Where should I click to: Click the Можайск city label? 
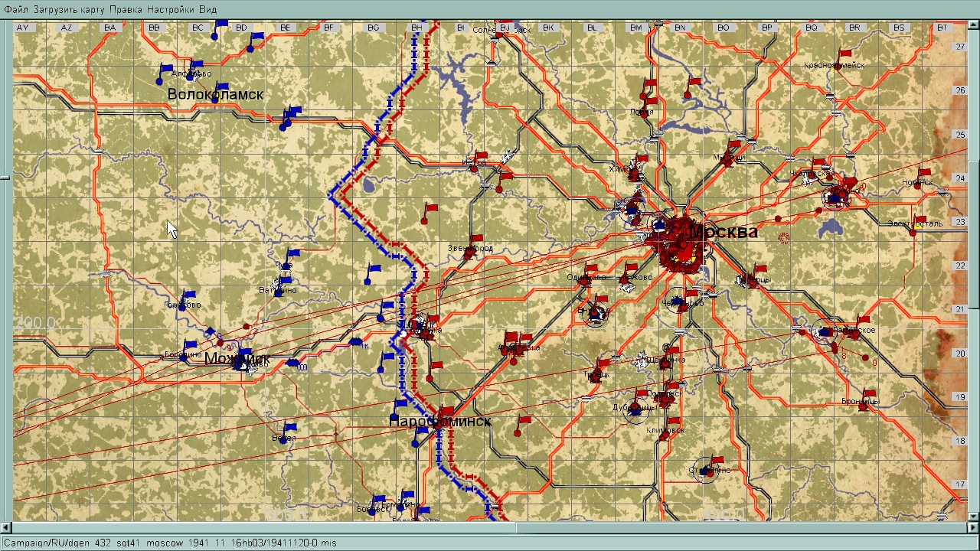pos(237,358)
